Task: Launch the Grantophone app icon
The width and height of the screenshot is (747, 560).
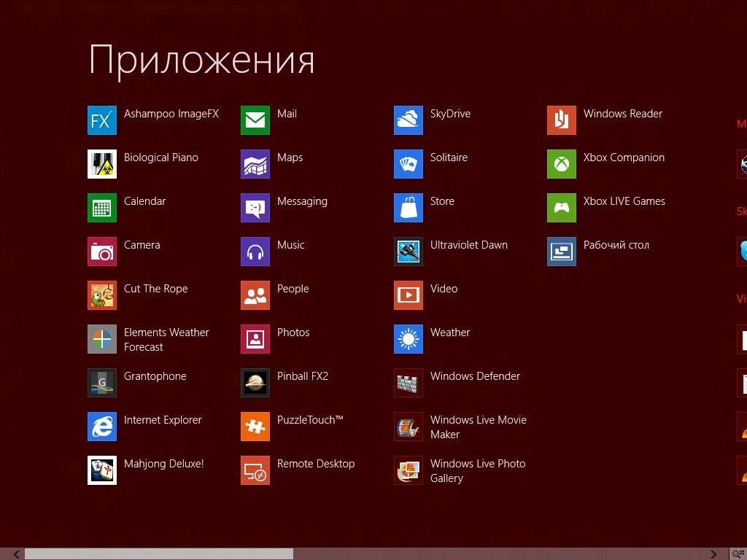Action: pyautogui.click(x=102, y=383)
